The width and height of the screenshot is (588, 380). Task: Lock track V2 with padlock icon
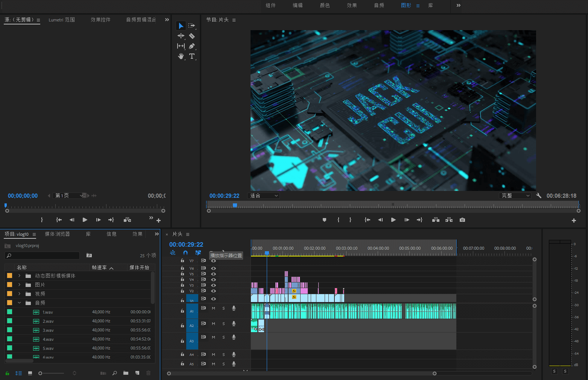[182, 291]
